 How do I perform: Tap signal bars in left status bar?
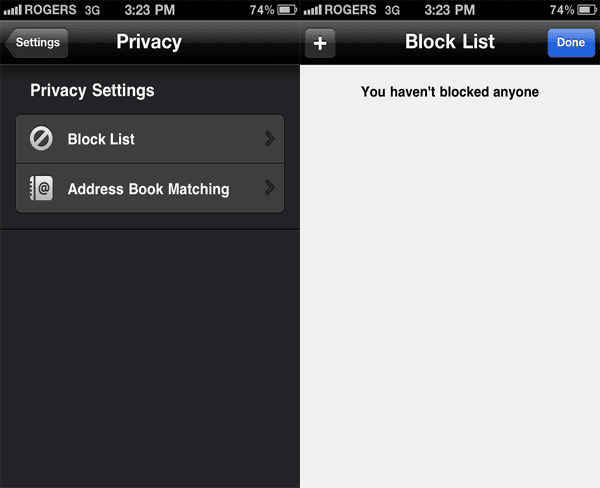pos(13,10)
